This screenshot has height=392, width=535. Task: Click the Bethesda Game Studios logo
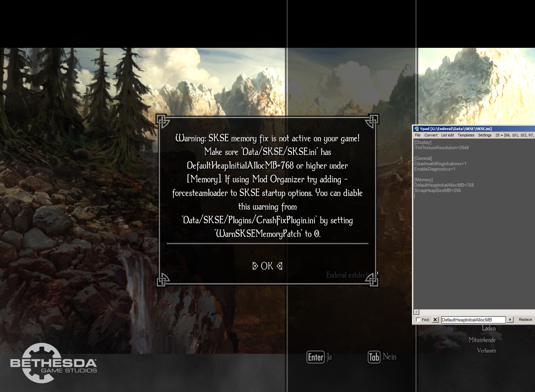point(53,364)
